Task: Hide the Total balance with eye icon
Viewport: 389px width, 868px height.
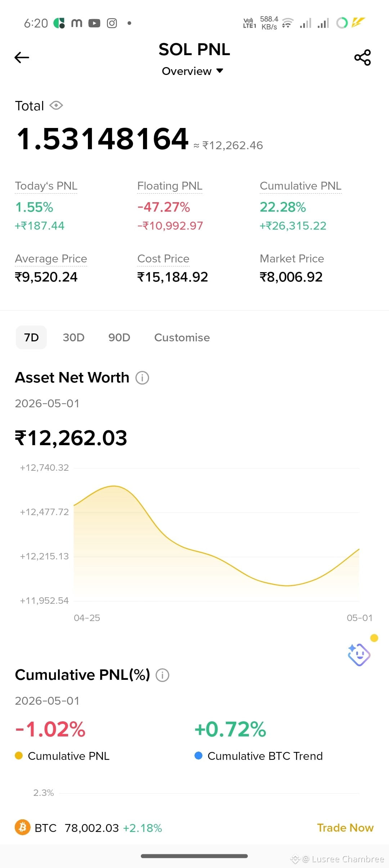Action: coord(56,106)
